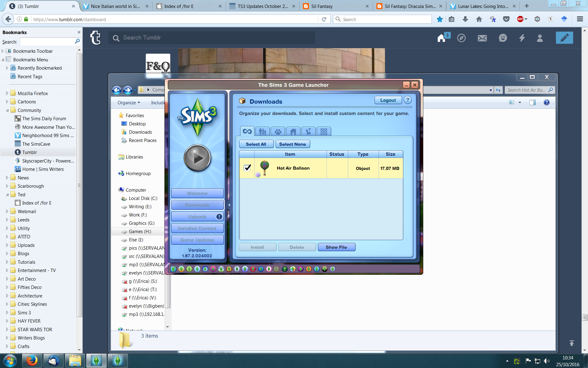Image resolution: width=588 pixels, height=368 pixels.
Task: Expand the Sims 3 bookmark folder
Action: 7,312
